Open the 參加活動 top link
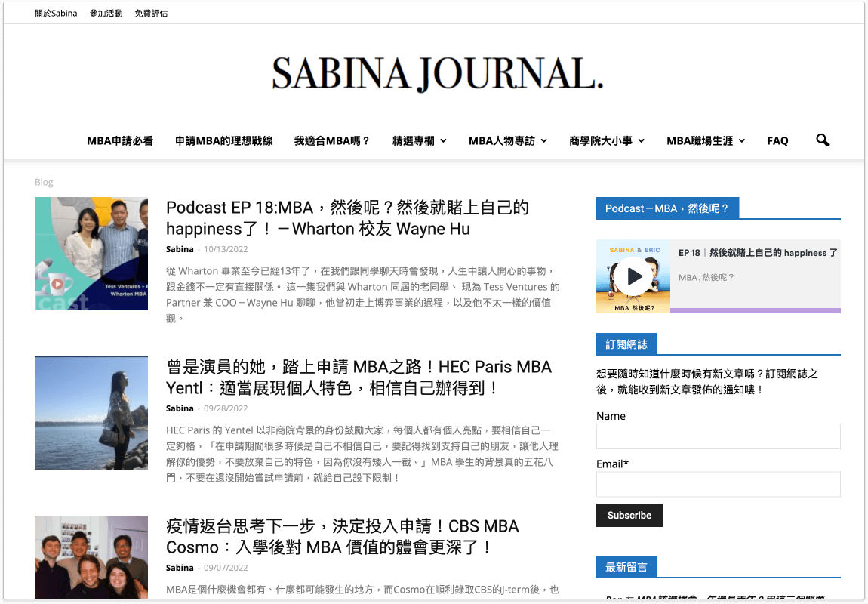 point(106,14)
